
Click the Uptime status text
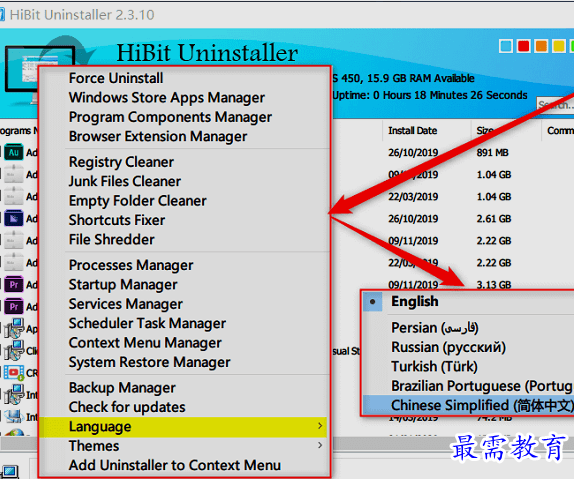[430, 95]
